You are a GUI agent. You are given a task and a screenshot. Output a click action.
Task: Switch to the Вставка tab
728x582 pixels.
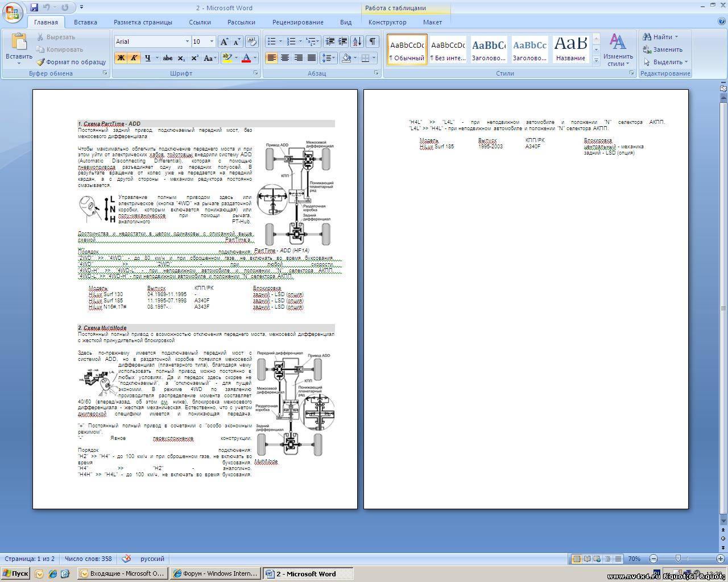pyautogui.click(x=85, y=22)
